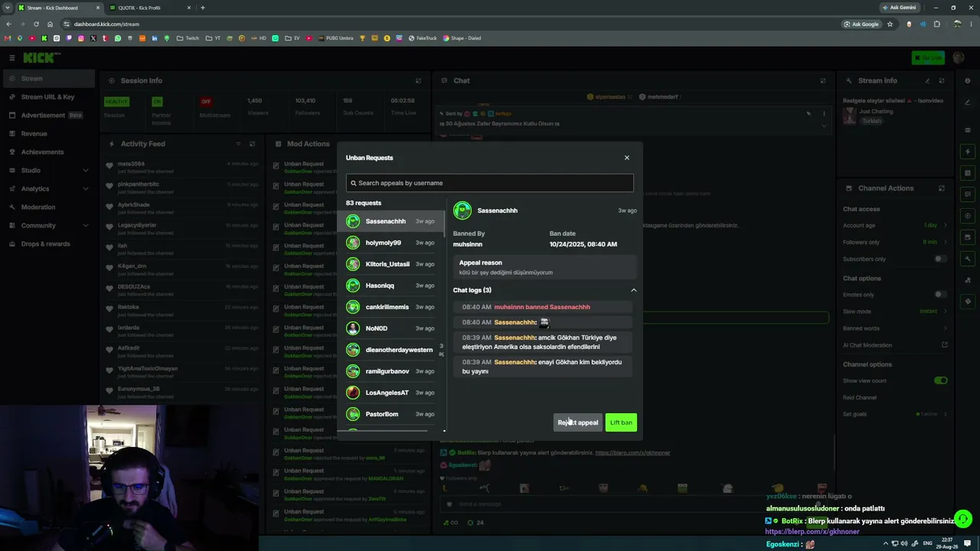980x551 pixels.
Task: Open the Twitch bookmarks folder
Action: 188,38
